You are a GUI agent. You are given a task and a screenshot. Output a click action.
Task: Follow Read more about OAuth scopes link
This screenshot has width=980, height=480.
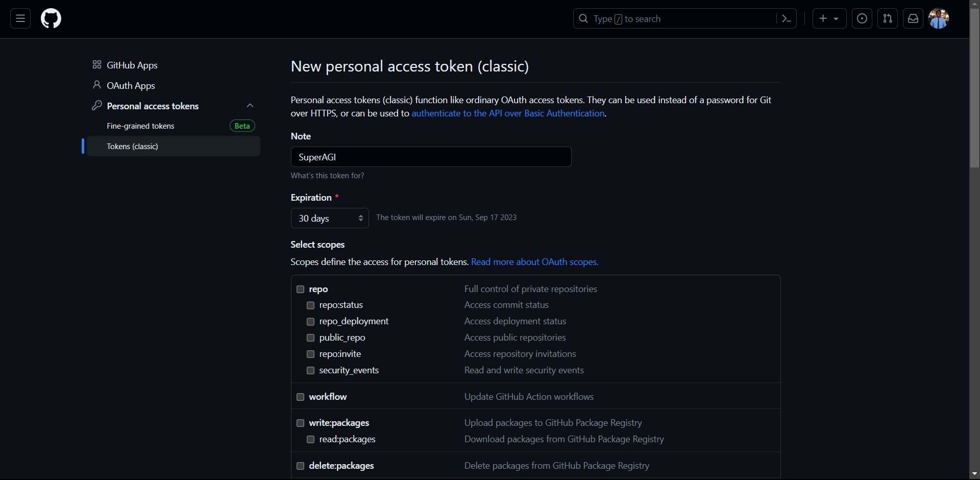[534, 262]
